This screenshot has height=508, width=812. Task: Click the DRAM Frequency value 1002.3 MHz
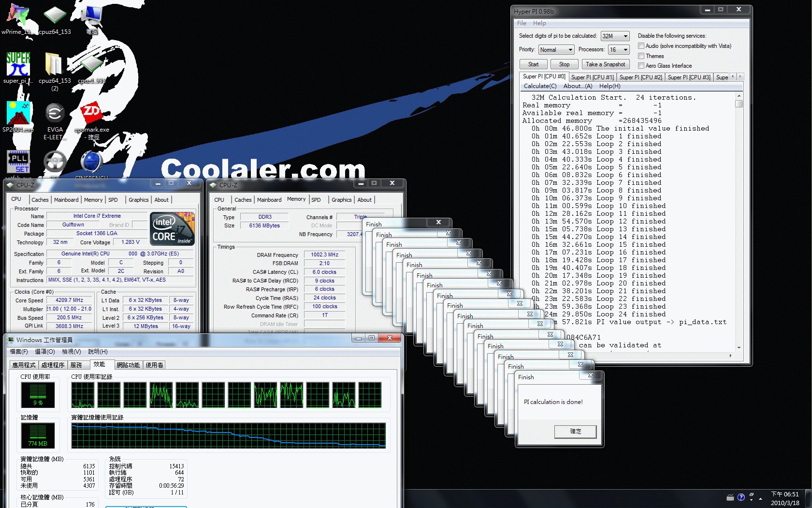tap(324, 254)
